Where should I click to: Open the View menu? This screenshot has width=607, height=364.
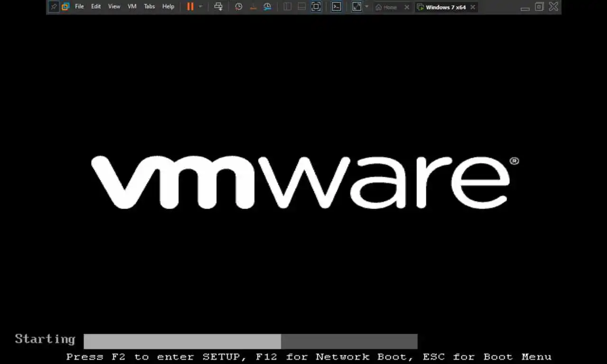114,7
